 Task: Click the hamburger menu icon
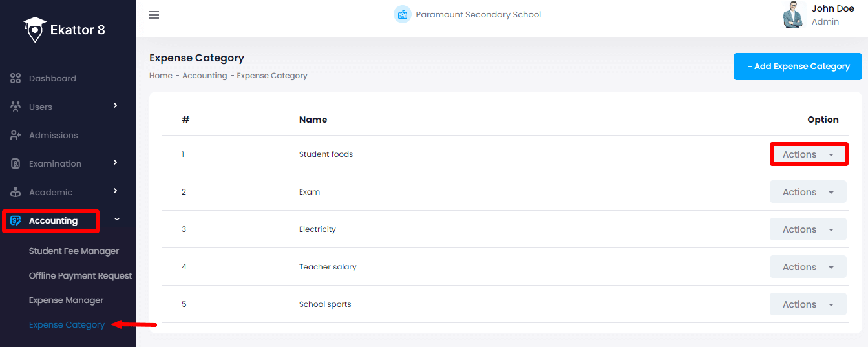pos(154,15)
